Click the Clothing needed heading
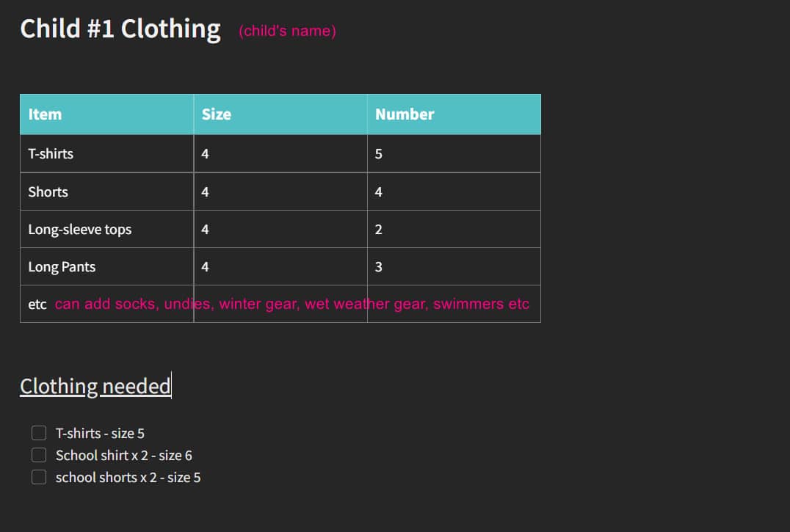 point(95,387)
